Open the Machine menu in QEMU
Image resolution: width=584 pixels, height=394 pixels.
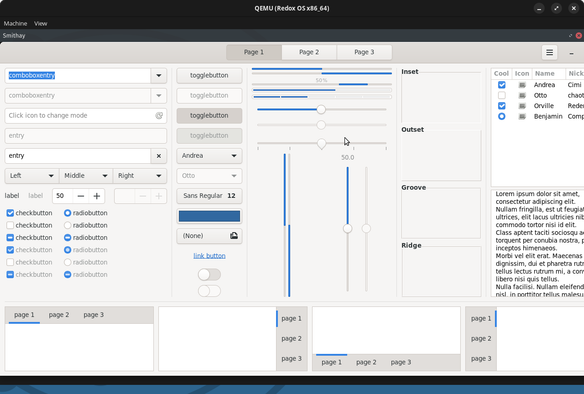[15, 23]
